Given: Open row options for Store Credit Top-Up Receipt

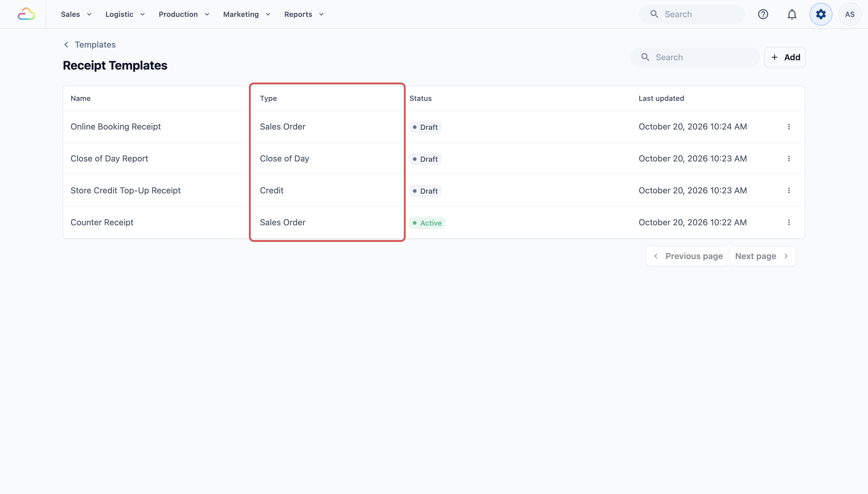Looking at the screenshot, I should pos(788,190).
